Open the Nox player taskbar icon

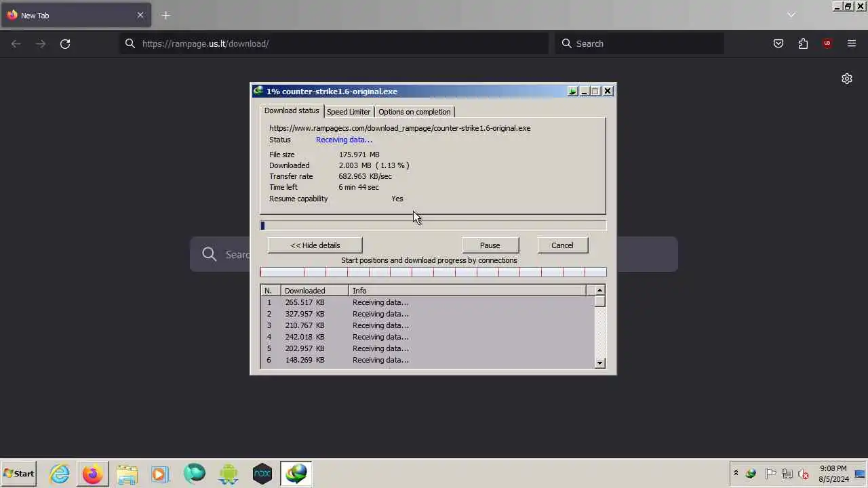coord(262,473)
